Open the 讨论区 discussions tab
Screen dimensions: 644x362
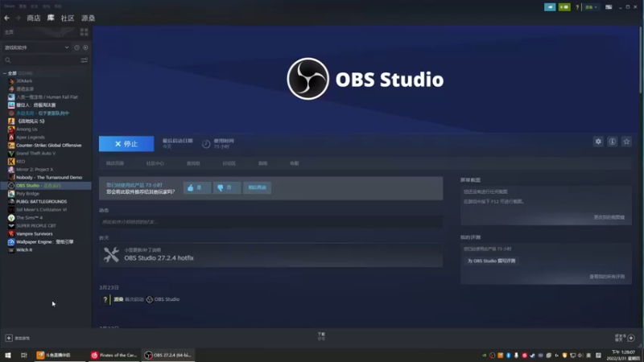click(x=229, y=163)
